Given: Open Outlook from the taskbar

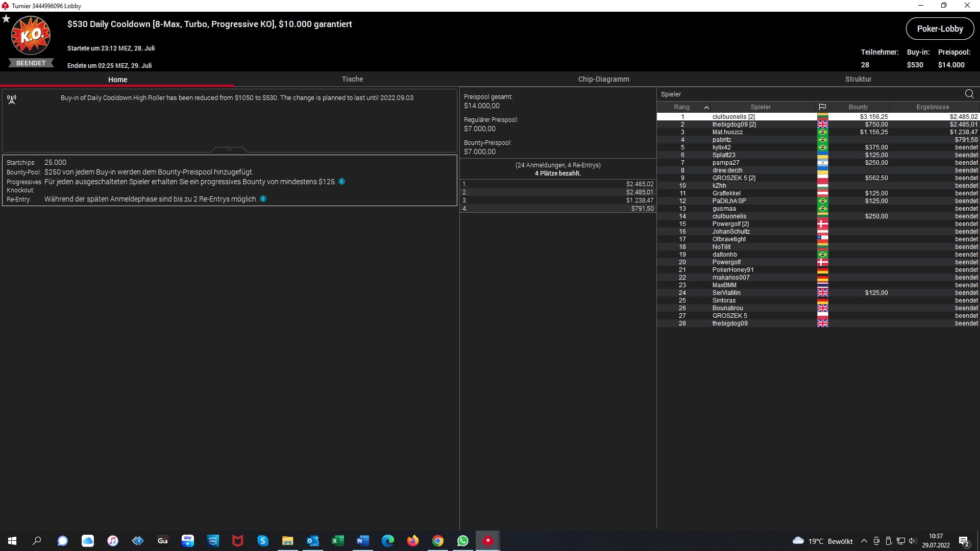Looking at the screenshot, I should point(312,541).
